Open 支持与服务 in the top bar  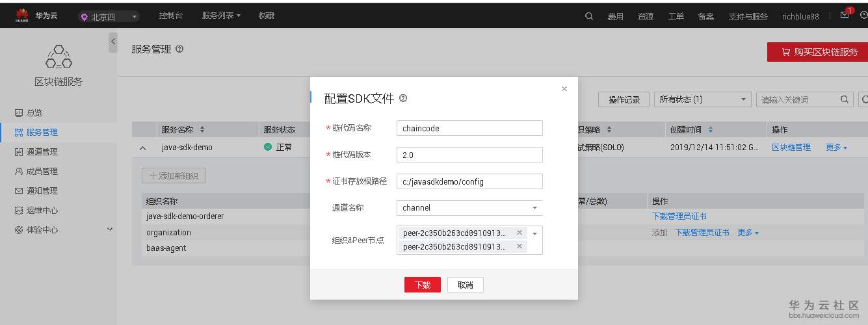[748, 17]
